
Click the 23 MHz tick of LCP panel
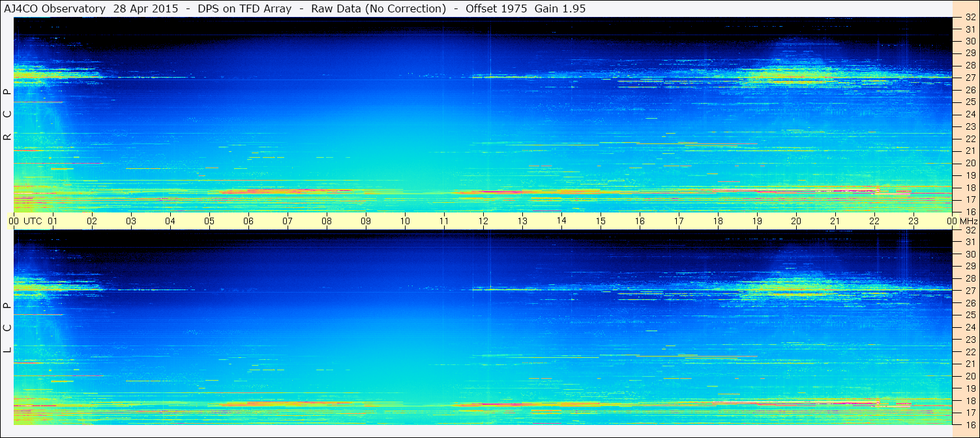point(970,340)
